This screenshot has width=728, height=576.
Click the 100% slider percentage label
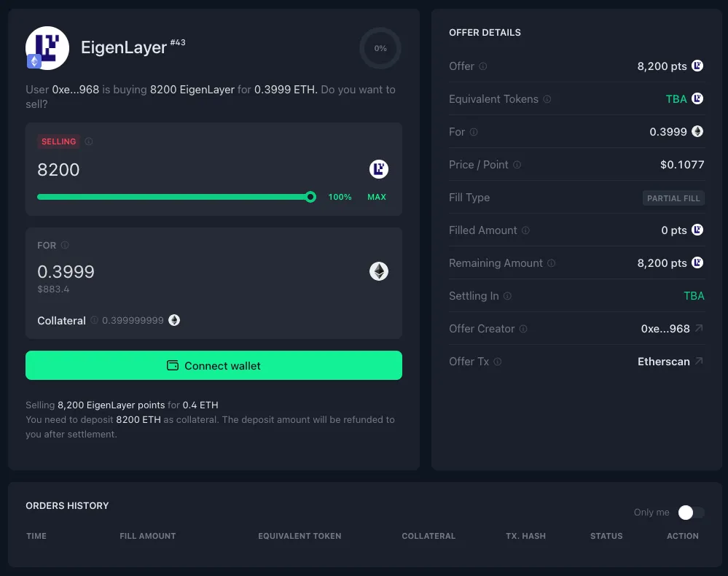(x=340, y=197)
